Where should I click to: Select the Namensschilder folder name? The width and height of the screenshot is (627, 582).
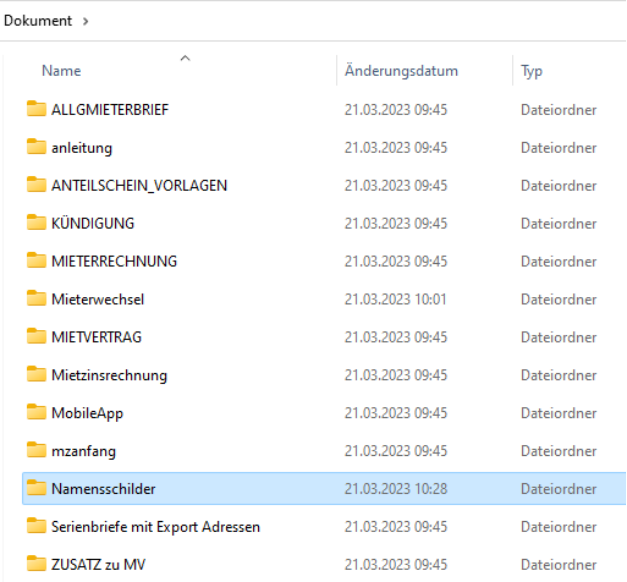(x=103, y=489)
